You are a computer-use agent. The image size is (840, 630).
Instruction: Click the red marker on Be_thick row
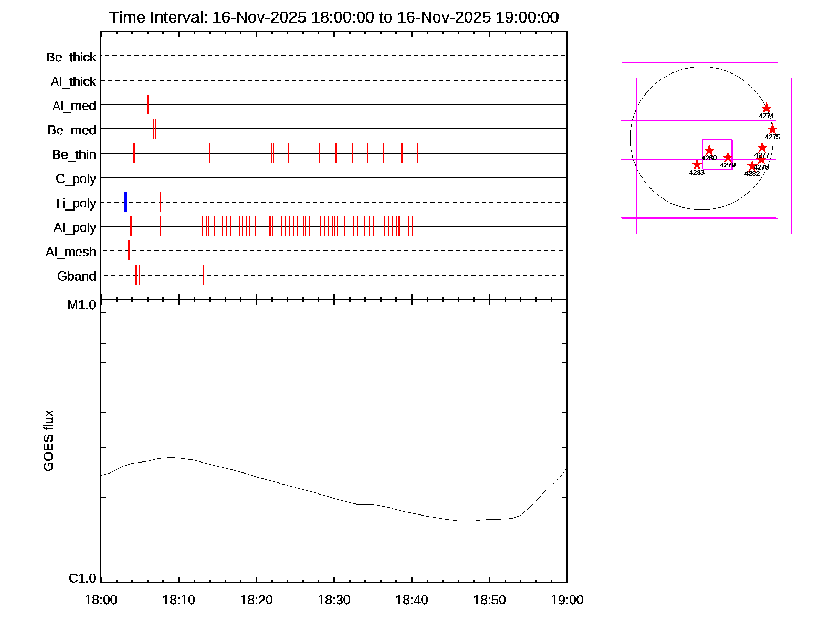click(141, 56)
